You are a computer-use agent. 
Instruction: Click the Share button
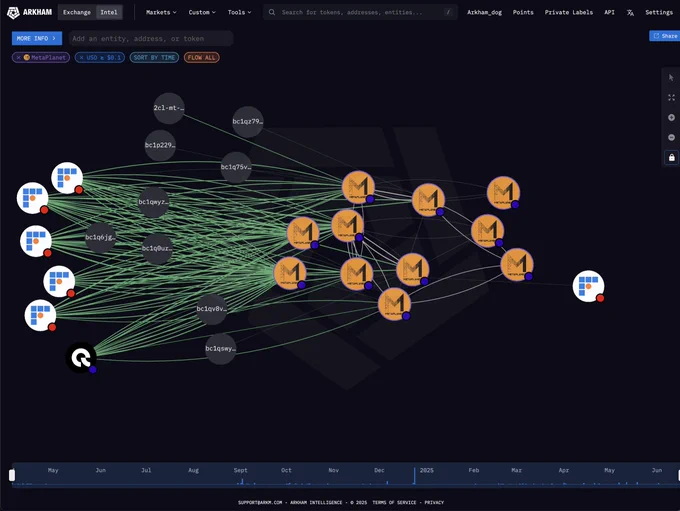665,36
